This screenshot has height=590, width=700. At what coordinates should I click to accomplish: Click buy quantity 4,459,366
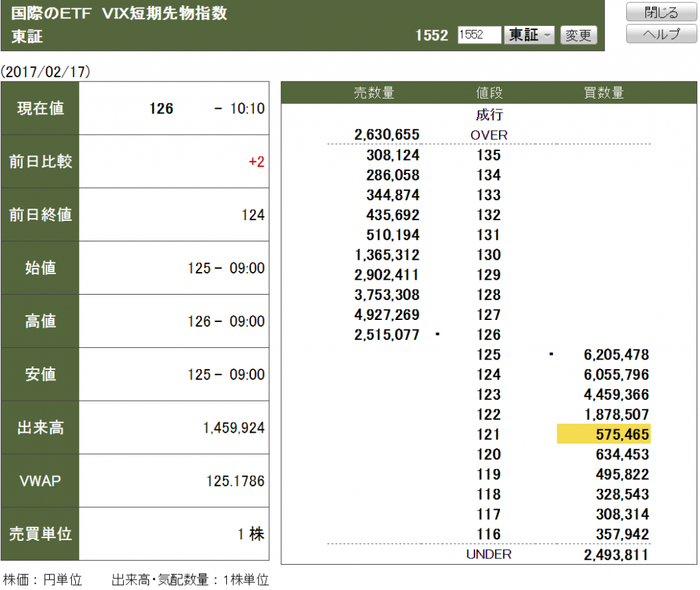tap(616, 395)
